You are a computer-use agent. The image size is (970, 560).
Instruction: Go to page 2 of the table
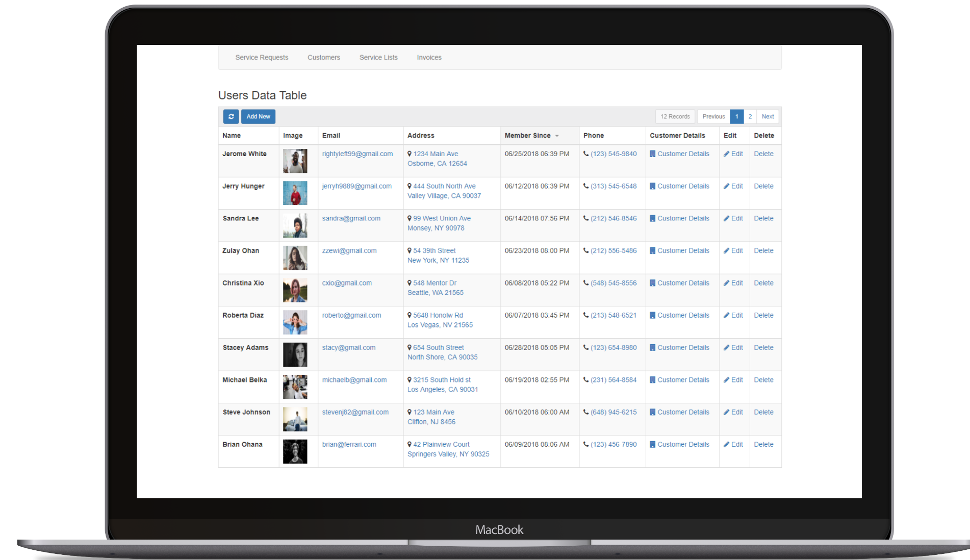(750, 116)
